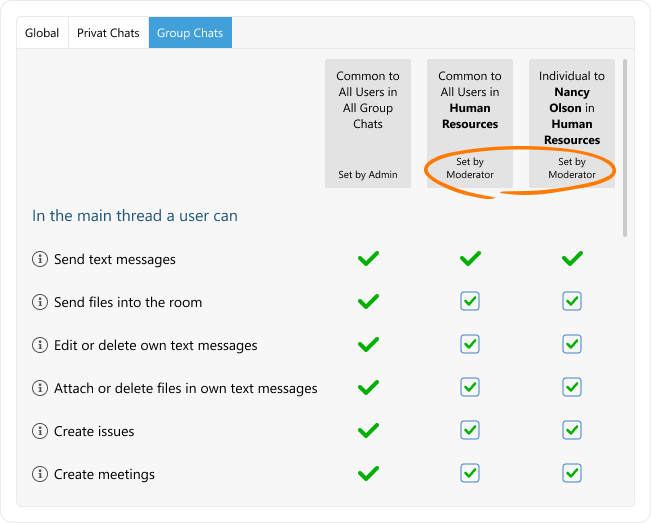Click Human Resources checkmark for Send text messages
Image resolution: width=651 pixels, height=523 pixels.
pyautogui.click(x=470, y=259)
